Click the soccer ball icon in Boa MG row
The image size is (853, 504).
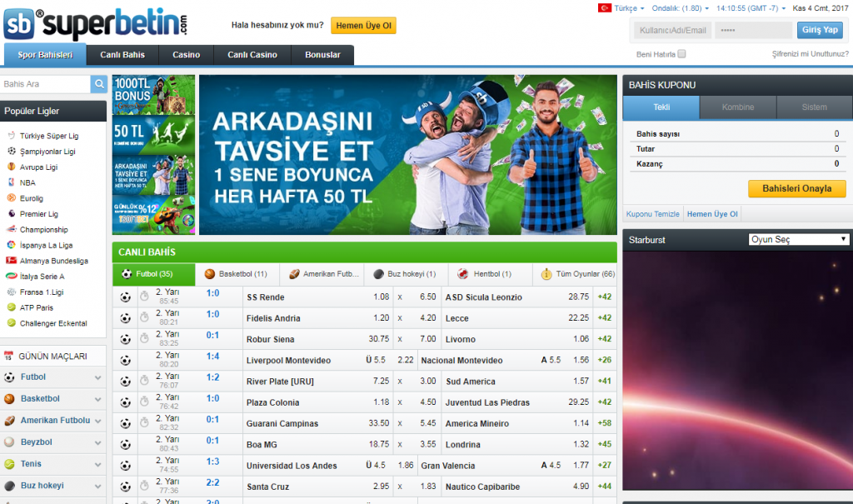125,444
